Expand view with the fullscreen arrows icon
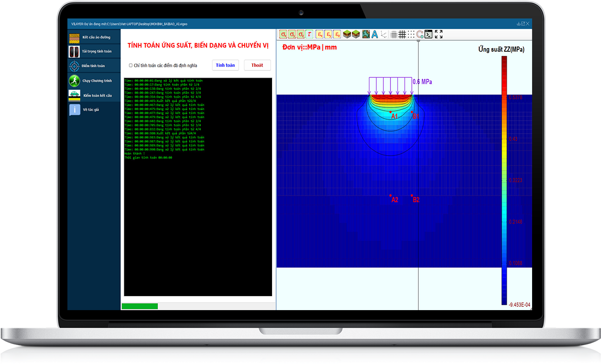The width and height of the screenshot is (601, 364). tap(439, 34)
